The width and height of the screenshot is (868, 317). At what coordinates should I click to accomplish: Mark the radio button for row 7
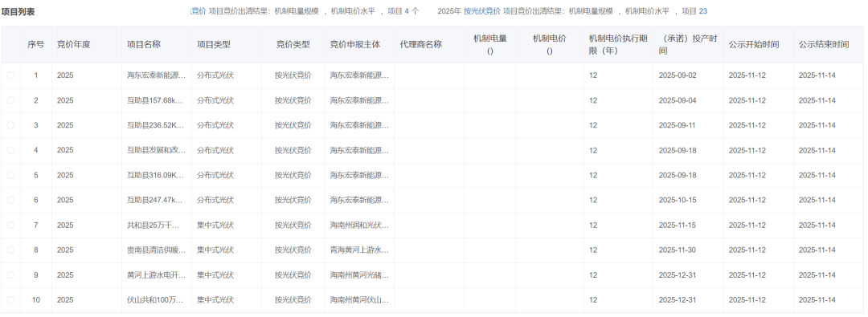10,226
